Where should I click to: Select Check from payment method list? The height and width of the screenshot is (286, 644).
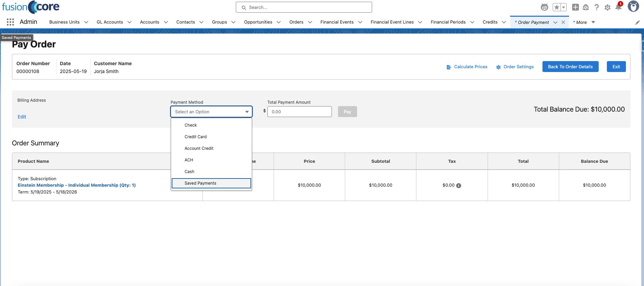[211, 125]
